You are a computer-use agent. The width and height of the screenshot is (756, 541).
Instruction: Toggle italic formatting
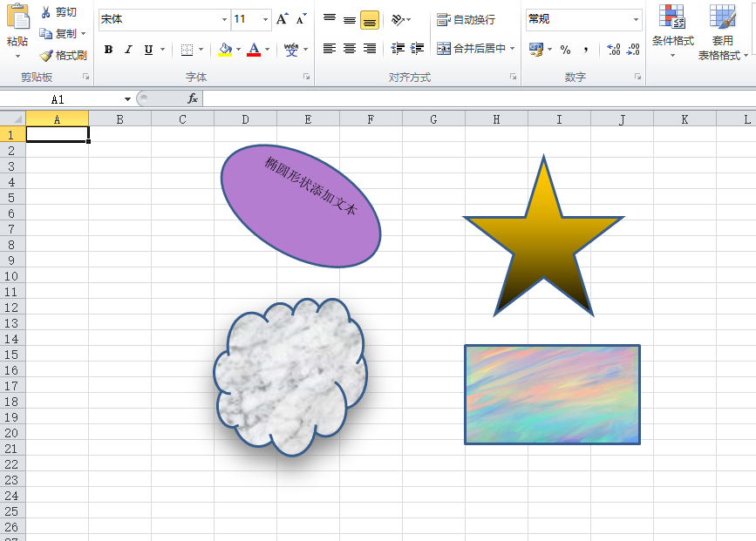(128, 49)
